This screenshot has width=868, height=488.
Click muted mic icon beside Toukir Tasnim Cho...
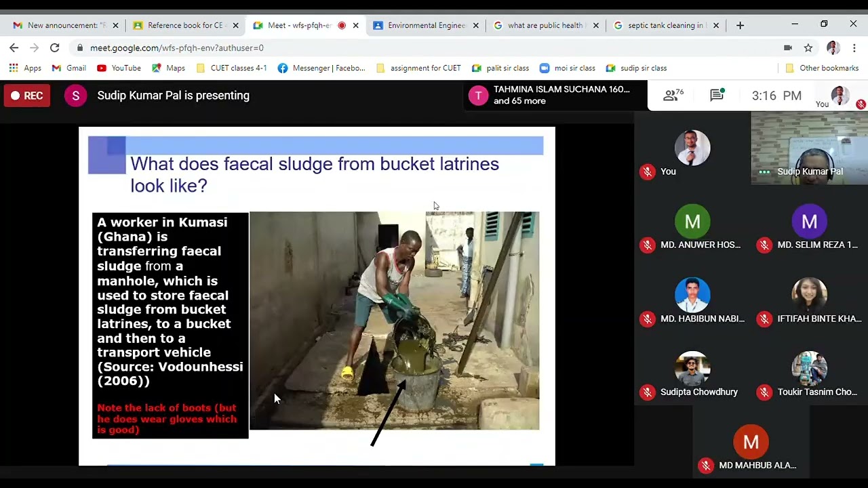(764, 392)
